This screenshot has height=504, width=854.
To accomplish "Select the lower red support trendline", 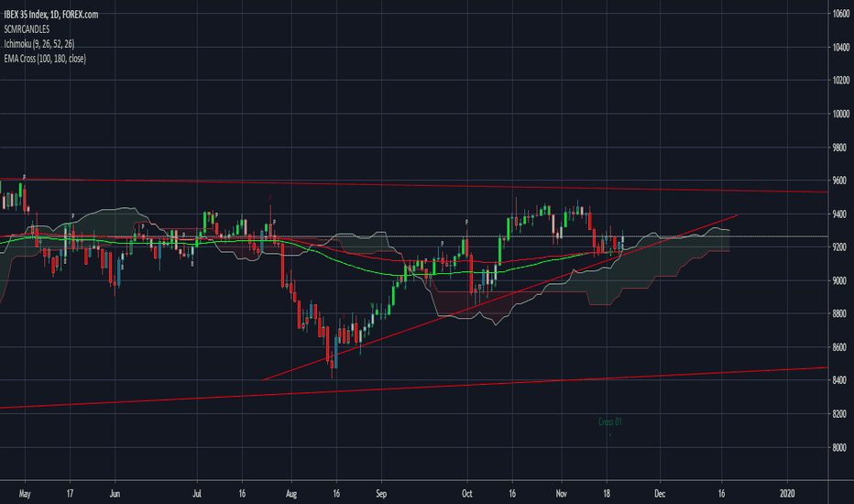I will point(414,388).
